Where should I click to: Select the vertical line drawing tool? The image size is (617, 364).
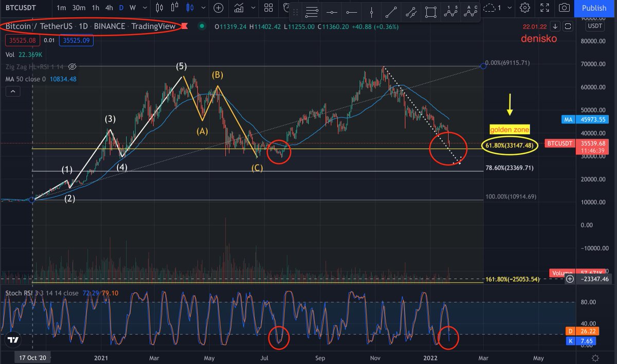point(371,12)
